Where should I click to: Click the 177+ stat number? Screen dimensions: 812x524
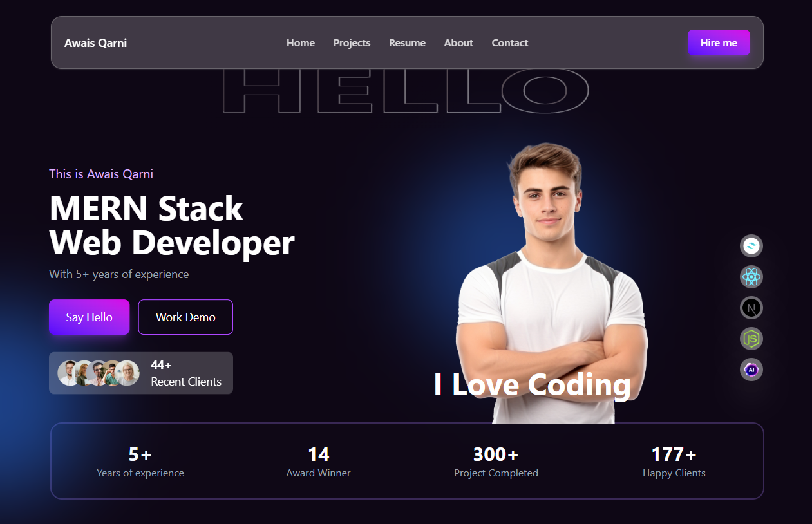coord(674,454)
